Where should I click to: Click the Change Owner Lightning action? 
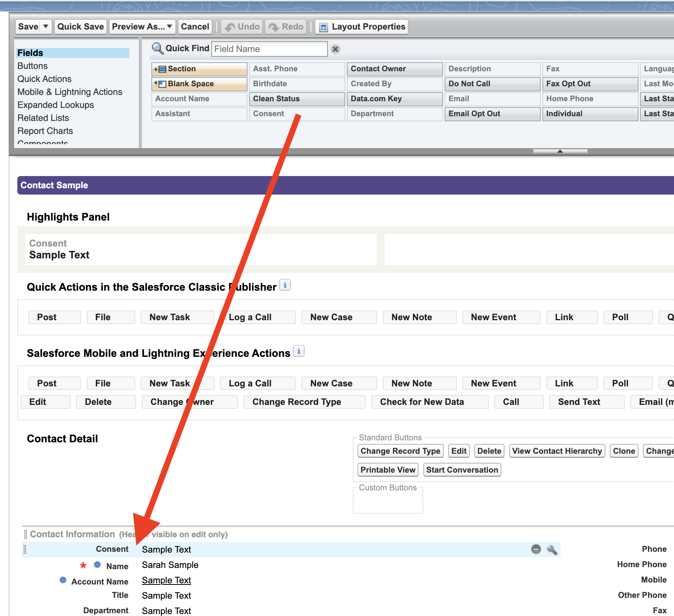point(190,402)
